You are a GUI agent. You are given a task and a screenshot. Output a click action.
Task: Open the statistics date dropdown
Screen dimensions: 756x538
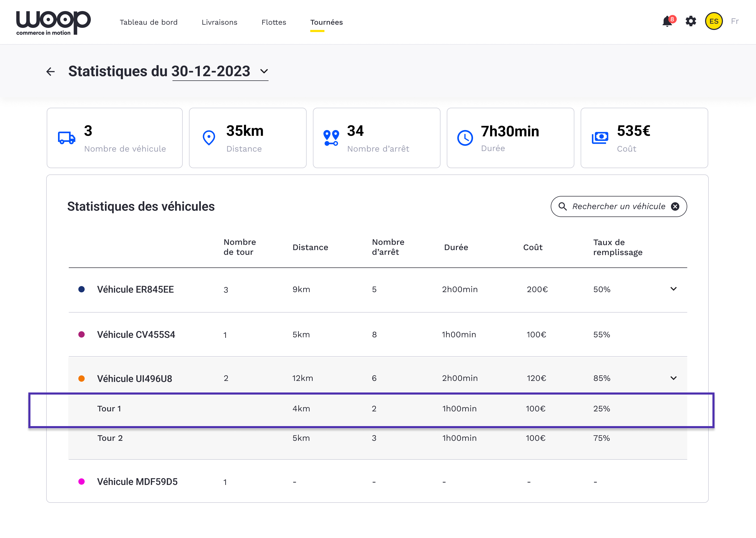(x=264, y=71)
